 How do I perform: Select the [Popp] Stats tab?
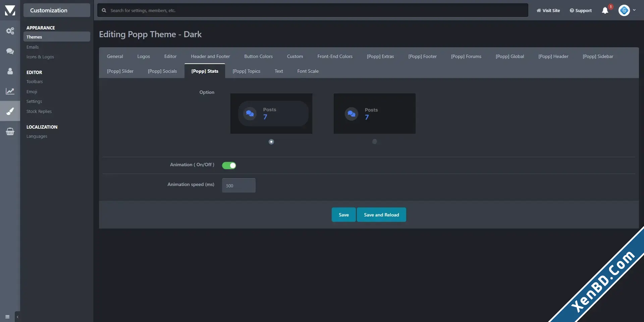205,71
